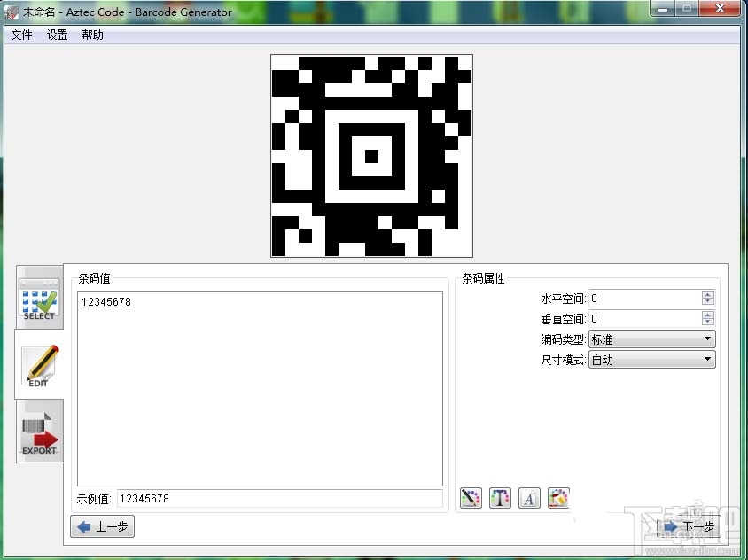The image size is (748, 560).
Task: Click the Aztec barcode preview image
Action: [371, 156]
